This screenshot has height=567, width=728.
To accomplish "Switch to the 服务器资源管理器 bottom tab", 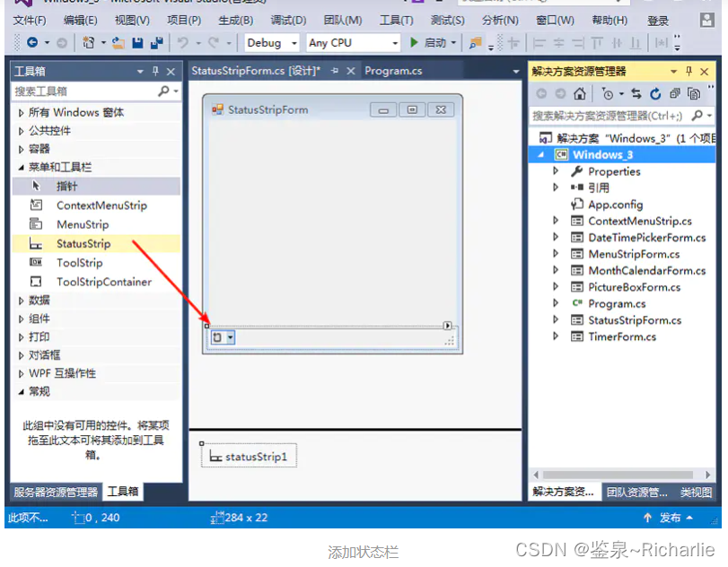I will tap(56, 492).
